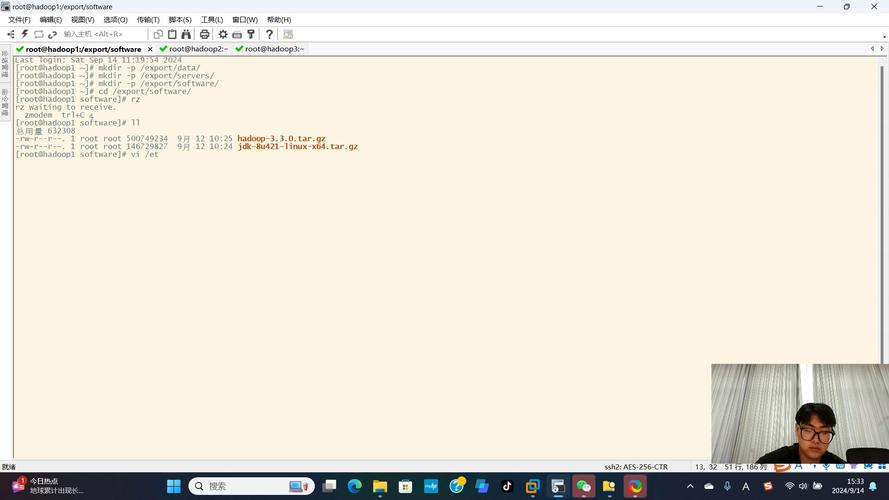This screenshot has width=889, height=500.
Task: Click the Help question mark icon
Action: [x=269, y=35]
